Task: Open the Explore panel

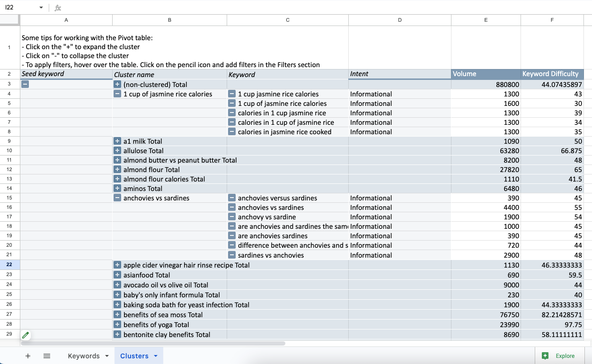Action: 560,355
